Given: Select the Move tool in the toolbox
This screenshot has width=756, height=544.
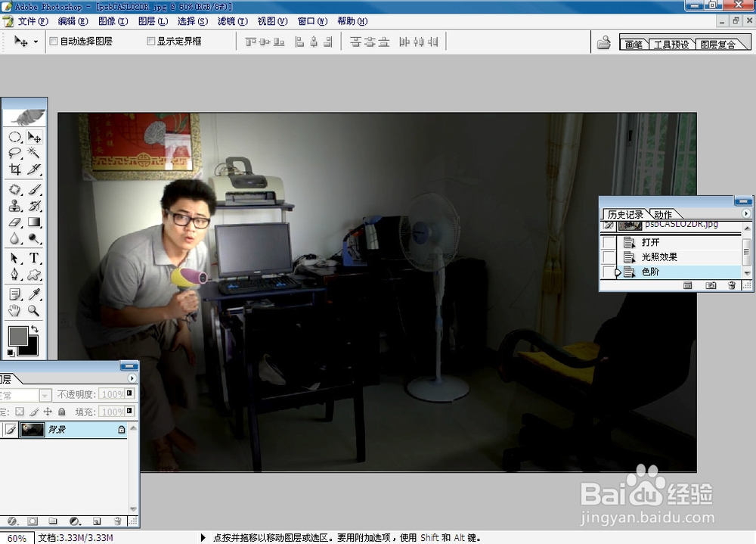Looking at the screenshot, I should pos(35,137).
